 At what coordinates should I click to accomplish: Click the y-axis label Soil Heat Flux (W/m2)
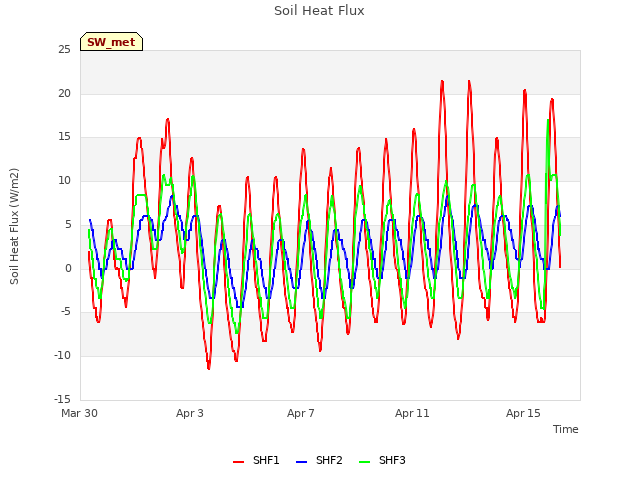pyautogui.click(x=14, y=226)
